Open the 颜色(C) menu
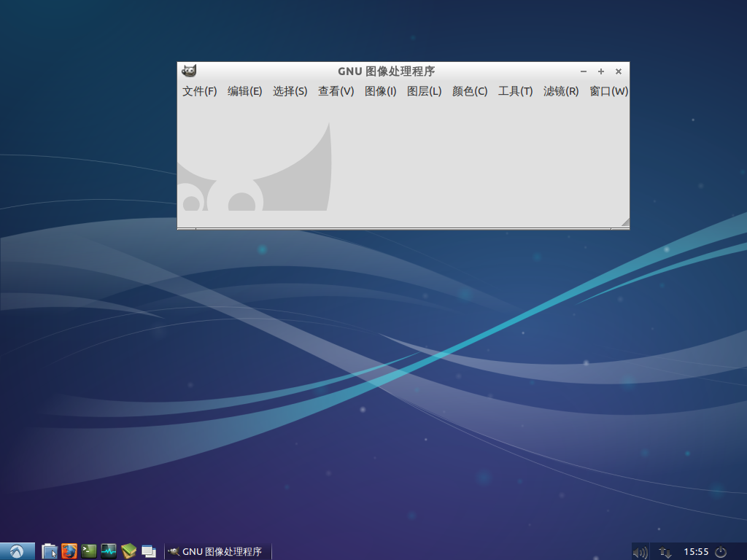The width and height of the screenshot is (747, 560). 470,91
